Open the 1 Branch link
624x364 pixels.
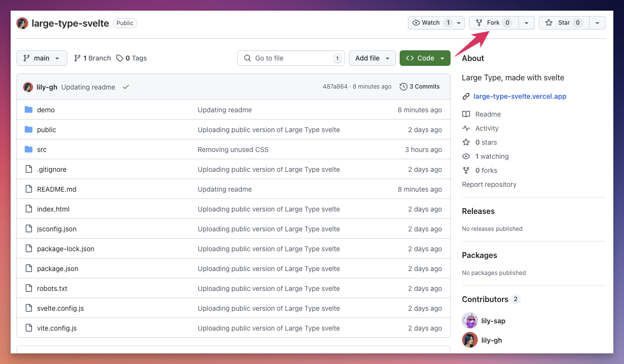(92, 58)
